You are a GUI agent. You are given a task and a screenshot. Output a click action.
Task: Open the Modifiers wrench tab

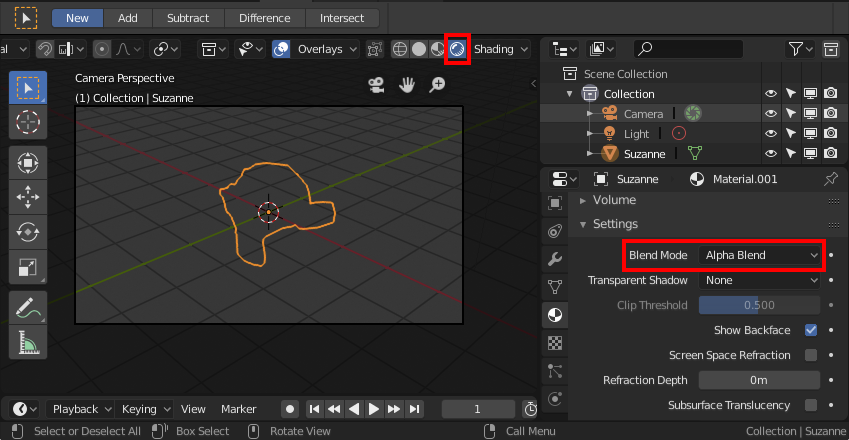(x=555, y=259)
